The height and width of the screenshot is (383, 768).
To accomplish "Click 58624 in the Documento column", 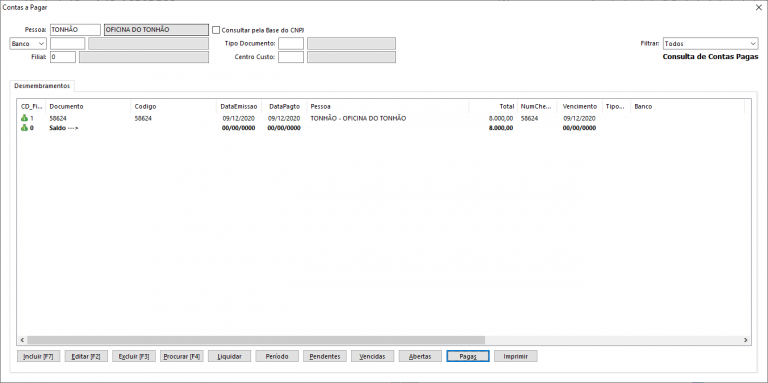I will [x=58, y=119].
